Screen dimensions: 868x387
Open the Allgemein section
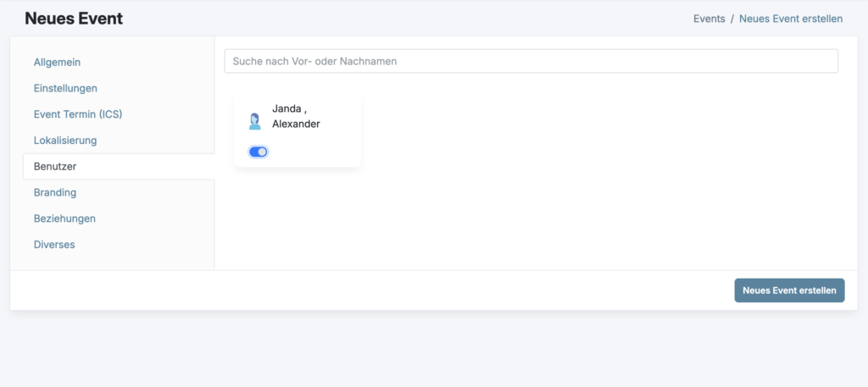coord(57,62)
